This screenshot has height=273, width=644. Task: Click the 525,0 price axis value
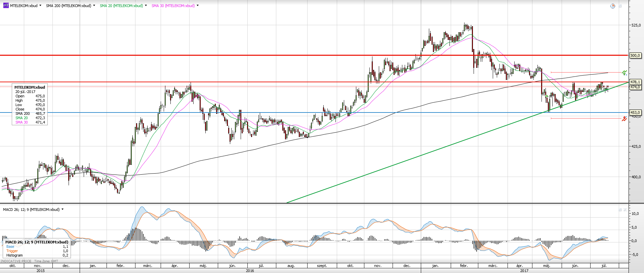[636, 25]
